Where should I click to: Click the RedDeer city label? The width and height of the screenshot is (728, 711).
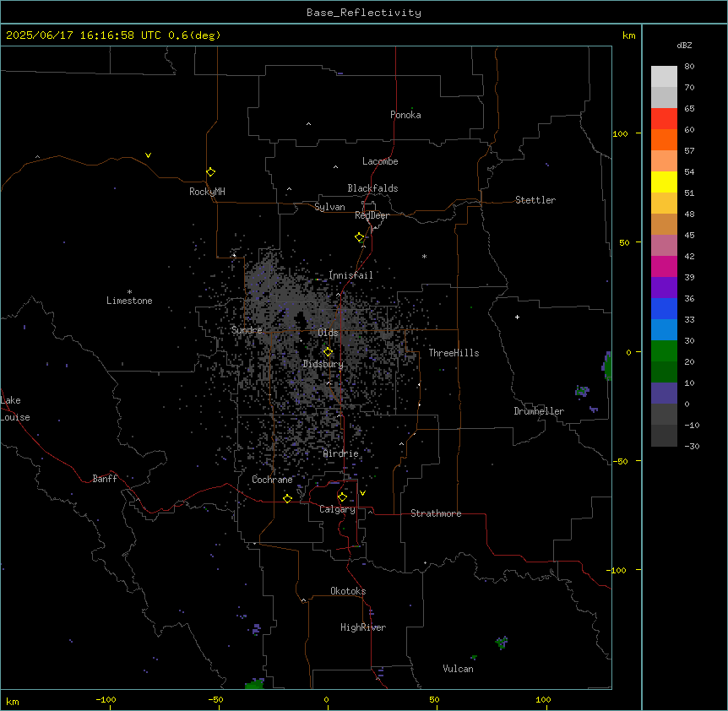[x=372, y=215]
